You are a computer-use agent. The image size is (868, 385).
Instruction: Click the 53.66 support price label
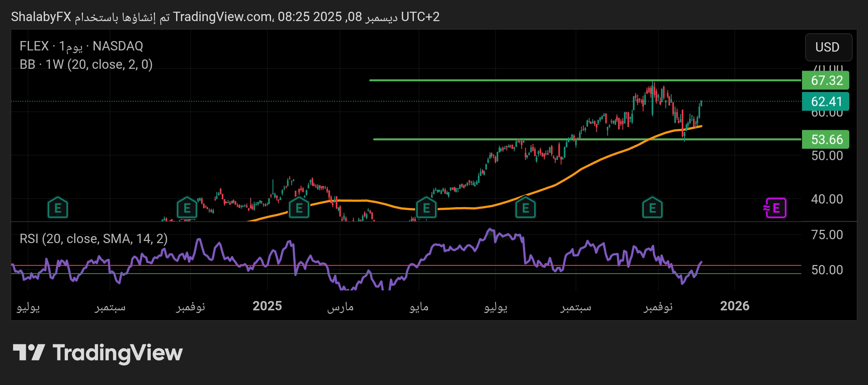pyautogui.click(x=825, y=140)
